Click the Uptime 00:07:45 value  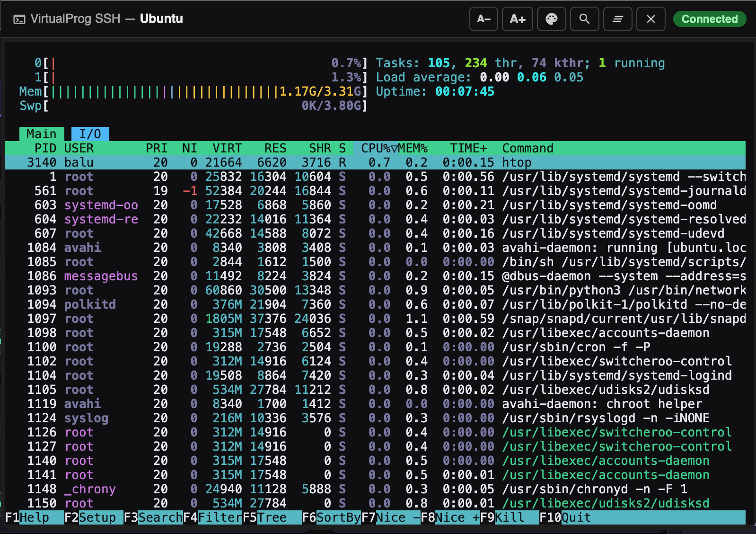click(465, 91)
